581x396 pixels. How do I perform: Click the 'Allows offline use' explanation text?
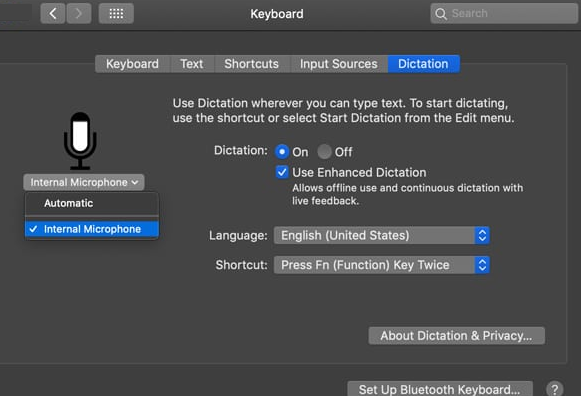pyautogui.click(x=408, y=194)
